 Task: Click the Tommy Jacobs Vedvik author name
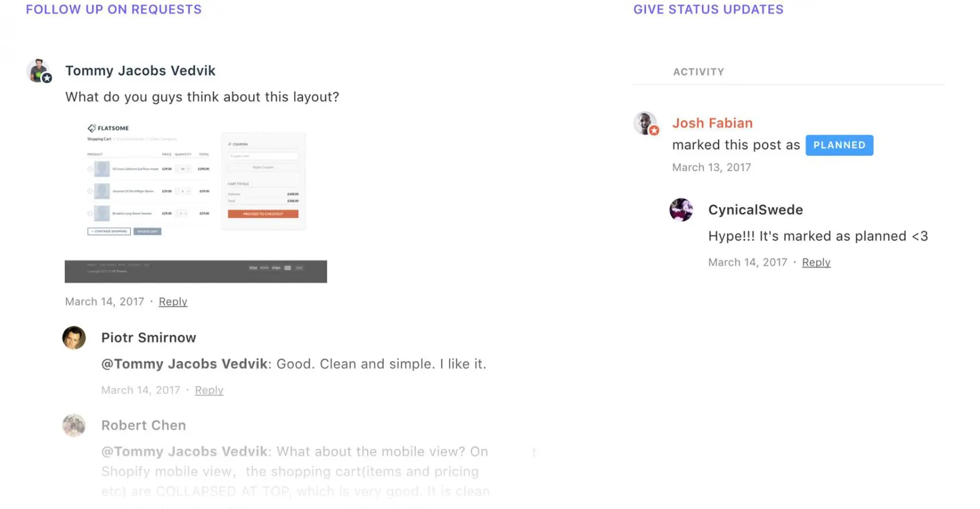(140, 71)
